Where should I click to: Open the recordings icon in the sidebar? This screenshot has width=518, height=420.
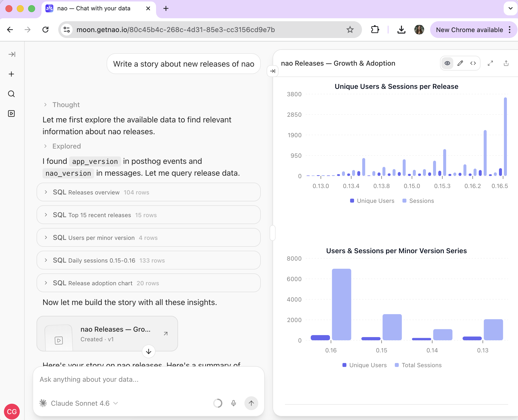point(11,114)
